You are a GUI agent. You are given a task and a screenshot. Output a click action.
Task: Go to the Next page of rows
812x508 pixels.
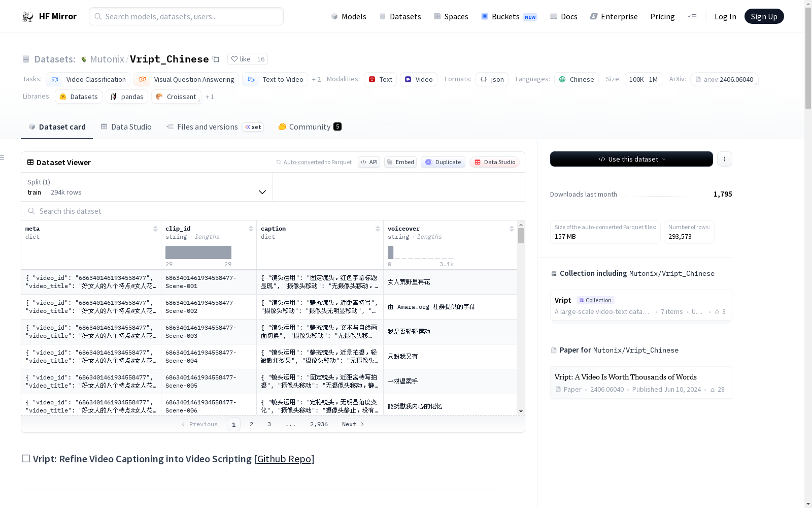pyautogui.click(x=353, y=424)
